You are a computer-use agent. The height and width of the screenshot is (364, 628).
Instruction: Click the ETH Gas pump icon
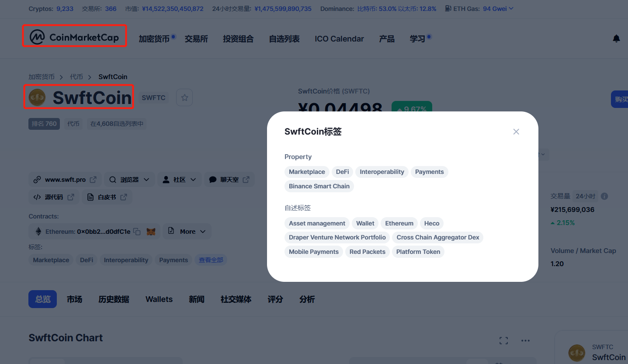[x=448, y=8]
